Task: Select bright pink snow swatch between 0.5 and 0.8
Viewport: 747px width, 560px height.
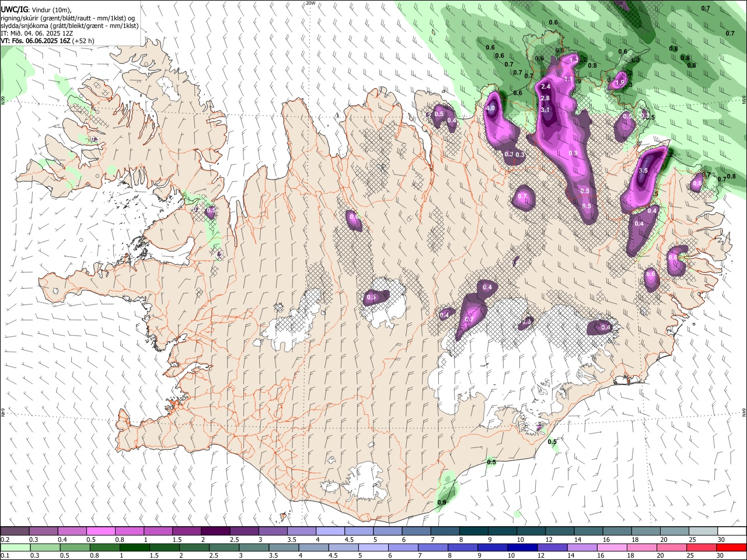Action: [x=100, y=531]
